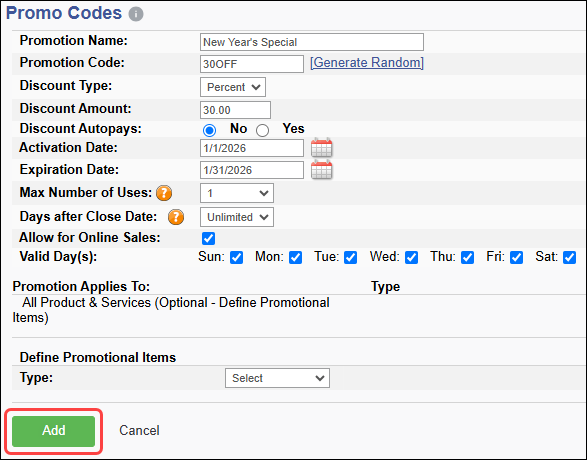The width and height of the screenshot is (587, 460).
Task: Open the promotional items Type Select dropdown
Action: [x=277, y=378]
